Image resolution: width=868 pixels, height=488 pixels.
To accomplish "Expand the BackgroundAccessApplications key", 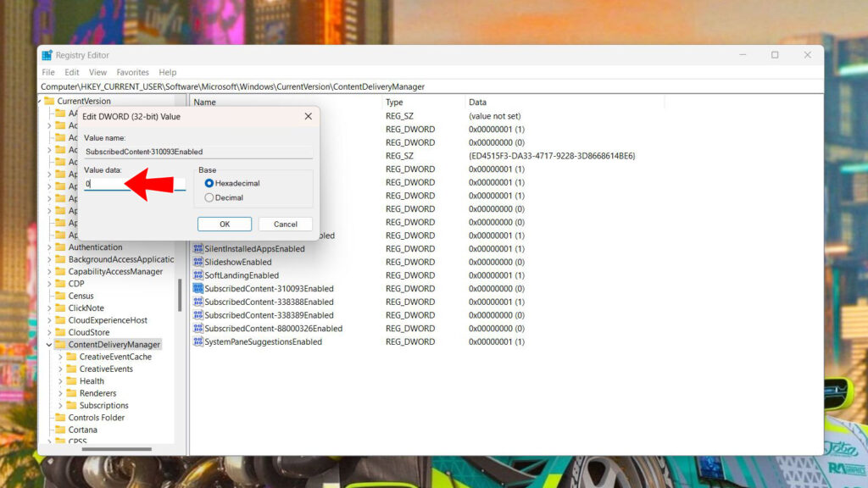I will click(x=49, y=259).
